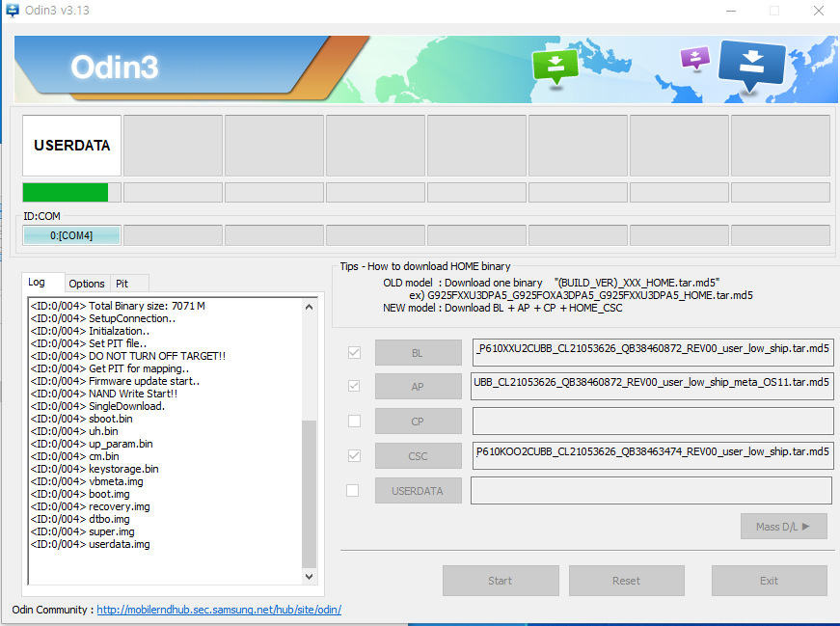Image resolution: width=840 pixels, height=626 pixels.
Task: Click the USERDATA file button
Action: (419, 491)
